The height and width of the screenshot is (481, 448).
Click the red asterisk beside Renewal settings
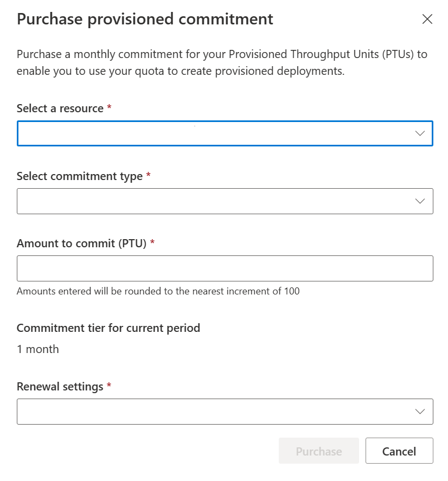[x=109, y=386]
